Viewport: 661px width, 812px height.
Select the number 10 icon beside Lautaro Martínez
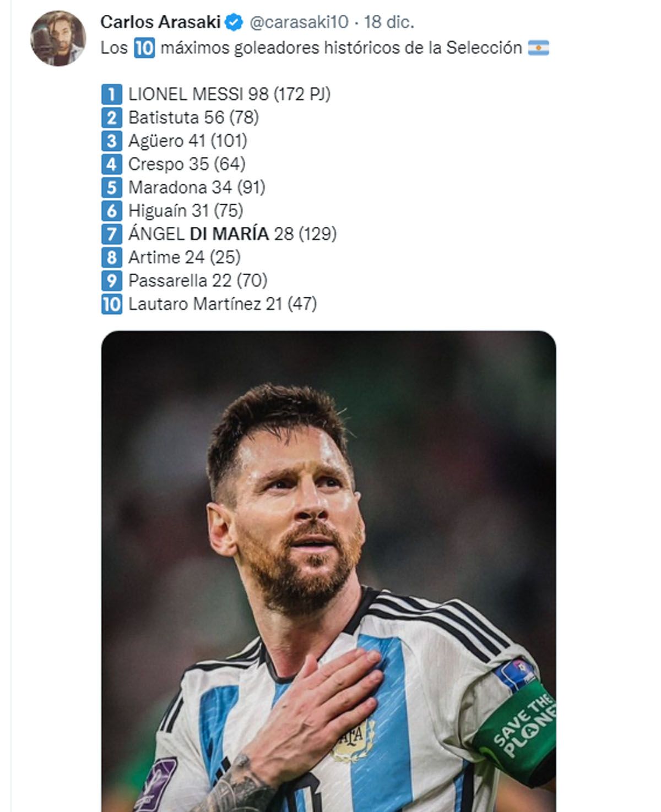click(x=111, y=304)
